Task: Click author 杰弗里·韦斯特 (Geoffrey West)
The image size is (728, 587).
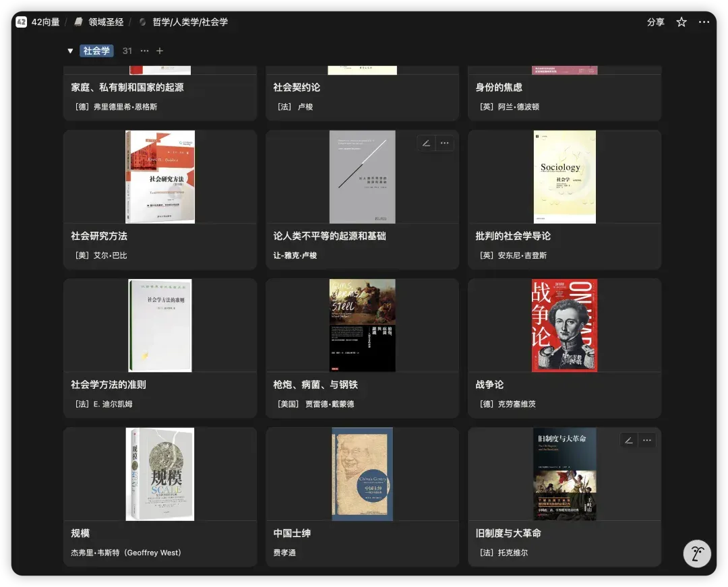Action: [126, 553]
